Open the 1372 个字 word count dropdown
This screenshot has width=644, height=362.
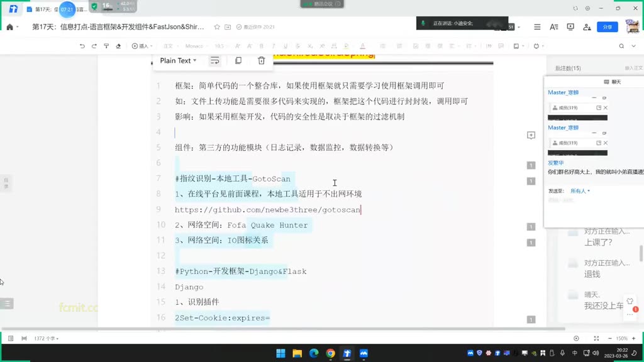tap(47, 338)
